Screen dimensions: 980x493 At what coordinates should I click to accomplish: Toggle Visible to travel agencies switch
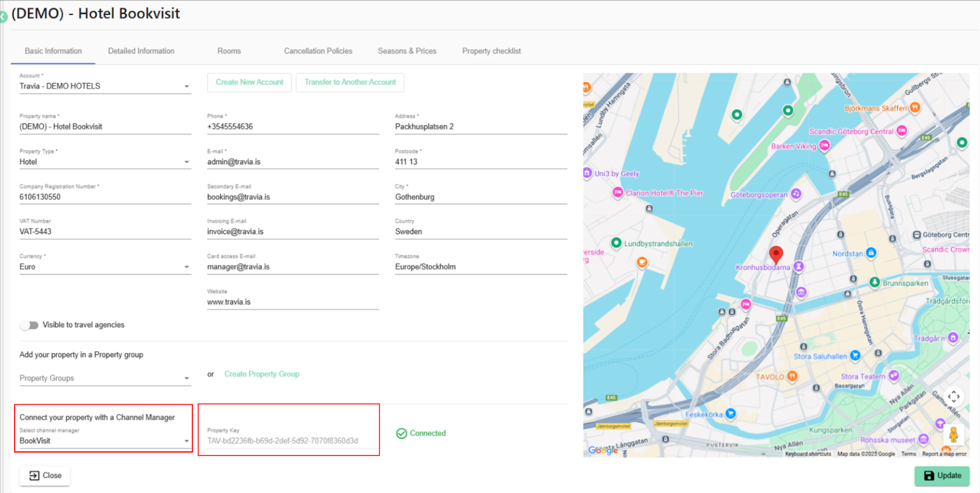point(29,325)
